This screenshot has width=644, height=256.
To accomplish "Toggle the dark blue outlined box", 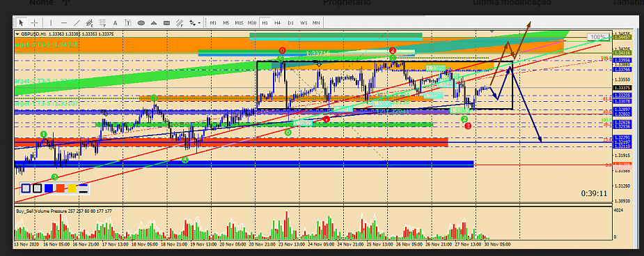I will click(26, 188).
